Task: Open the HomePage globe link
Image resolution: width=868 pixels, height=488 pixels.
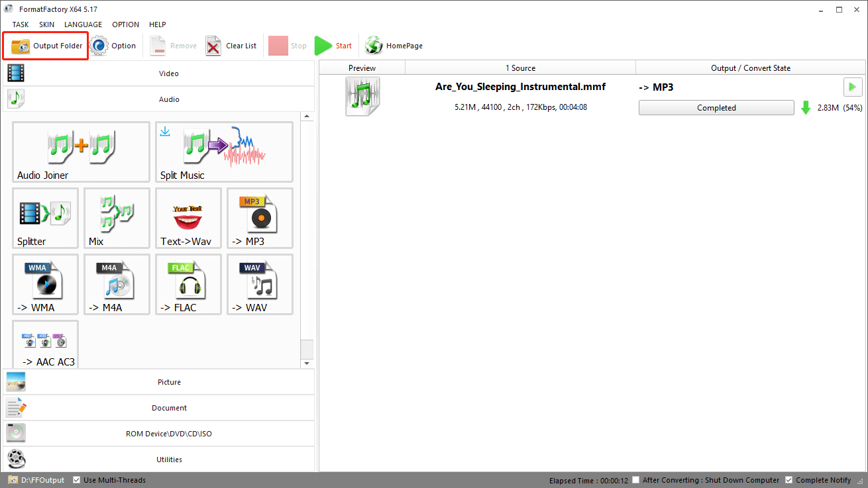Action: tap(394, 46)
